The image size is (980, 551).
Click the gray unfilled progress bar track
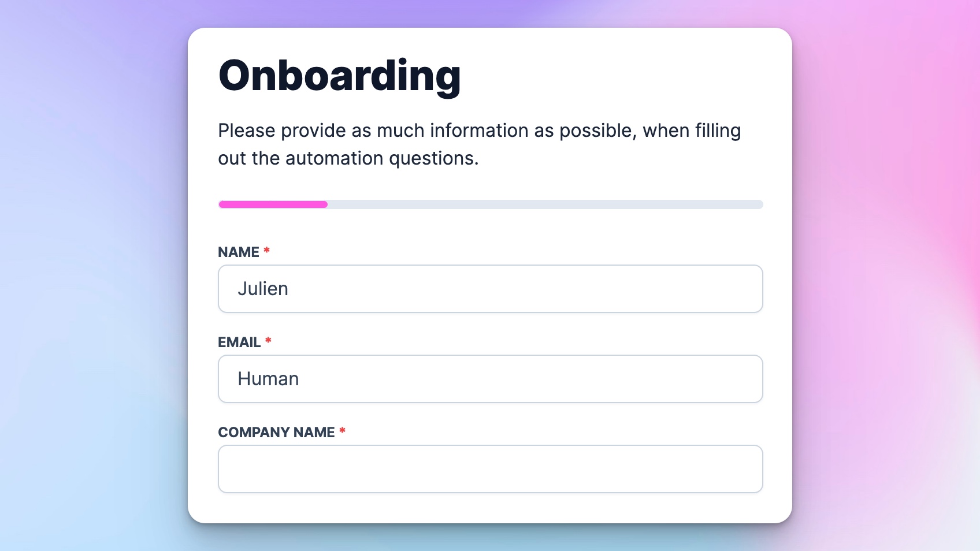[544, 204]
